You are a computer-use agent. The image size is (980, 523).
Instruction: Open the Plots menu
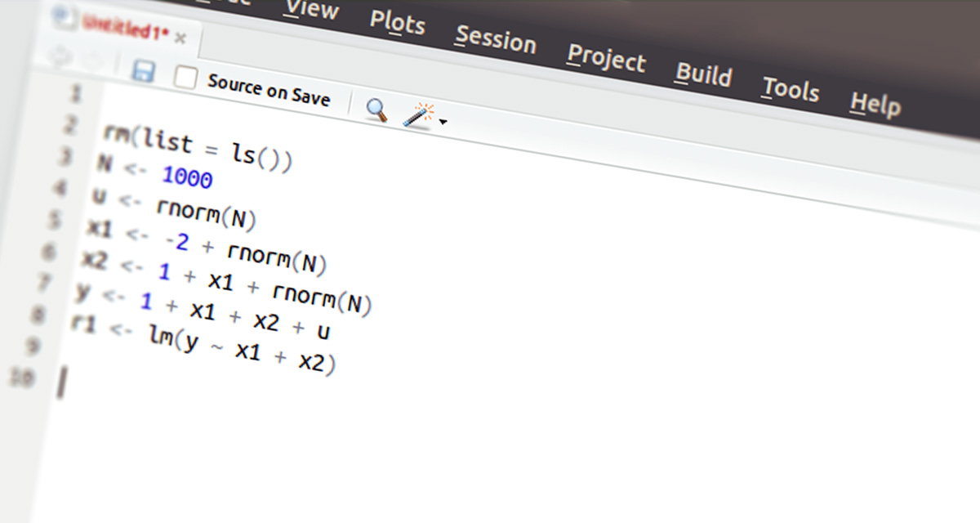pos(398,23)
